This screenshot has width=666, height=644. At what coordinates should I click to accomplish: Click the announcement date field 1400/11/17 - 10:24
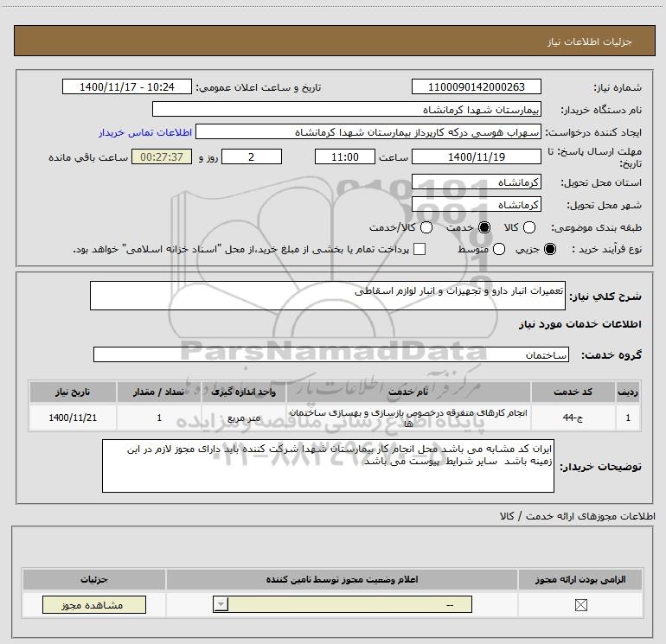127,86
